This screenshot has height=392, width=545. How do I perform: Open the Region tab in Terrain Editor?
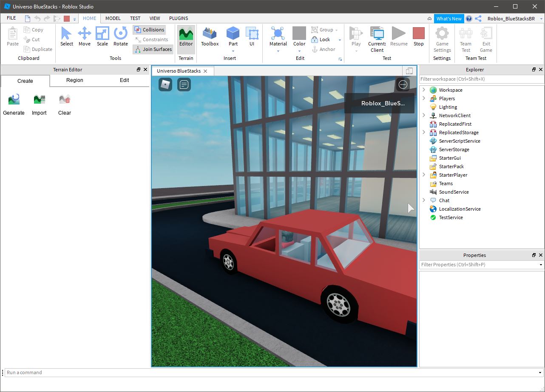click(x=75, y=80)
